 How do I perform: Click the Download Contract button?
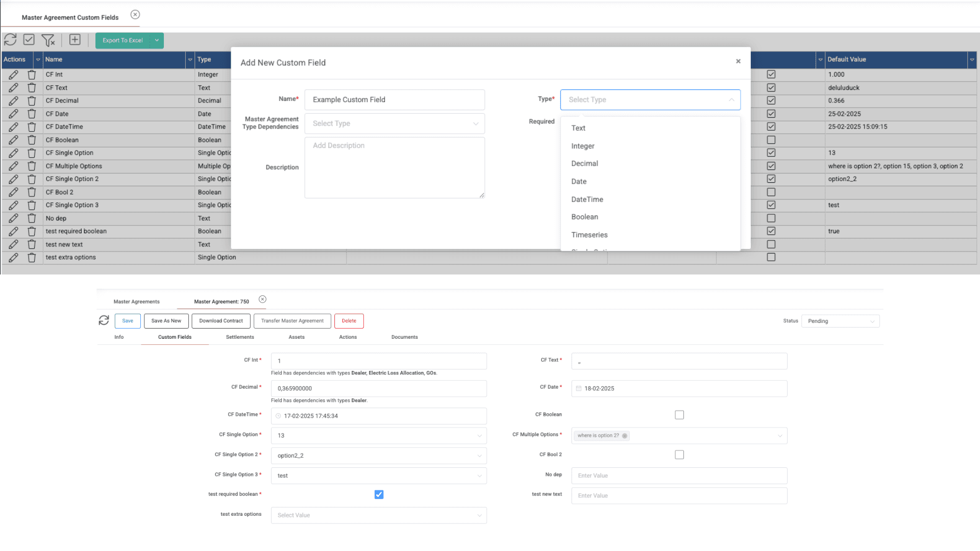coord(221,321)
